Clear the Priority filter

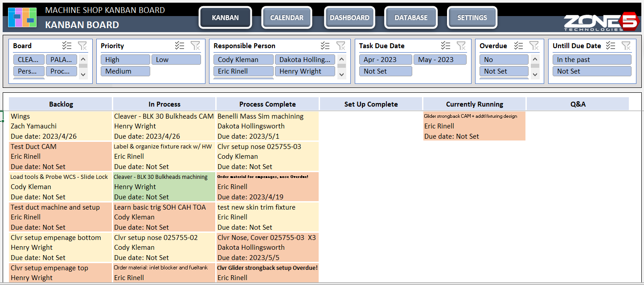[195, 45]
